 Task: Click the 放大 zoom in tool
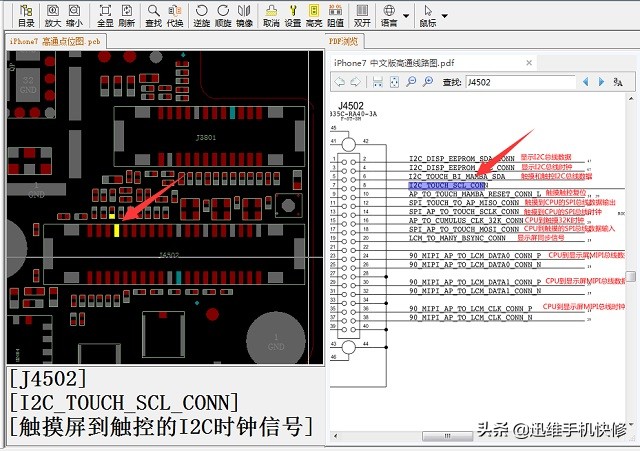point(52,14)
